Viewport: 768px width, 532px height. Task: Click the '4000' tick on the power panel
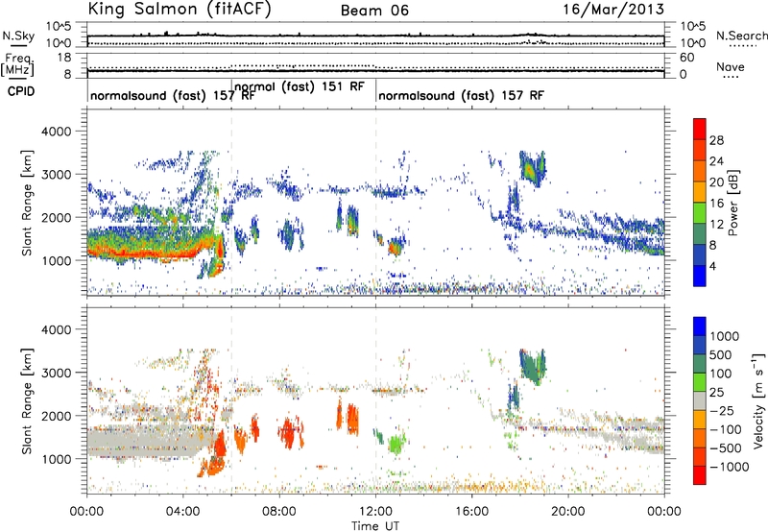click(56, 132)
